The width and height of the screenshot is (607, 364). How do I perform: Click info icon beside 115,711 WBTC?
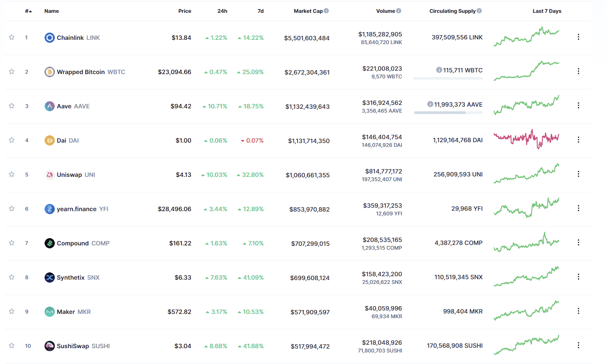point(439,70)
